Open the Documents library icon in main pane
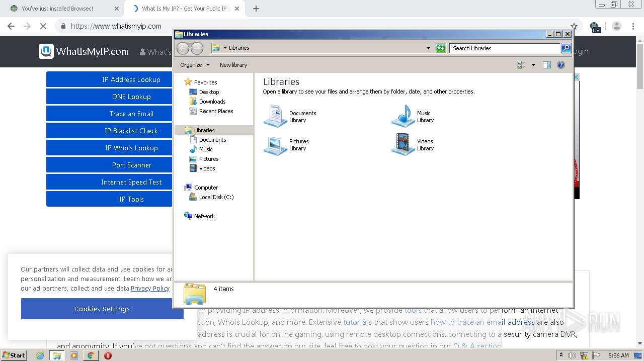 [275, 116]
